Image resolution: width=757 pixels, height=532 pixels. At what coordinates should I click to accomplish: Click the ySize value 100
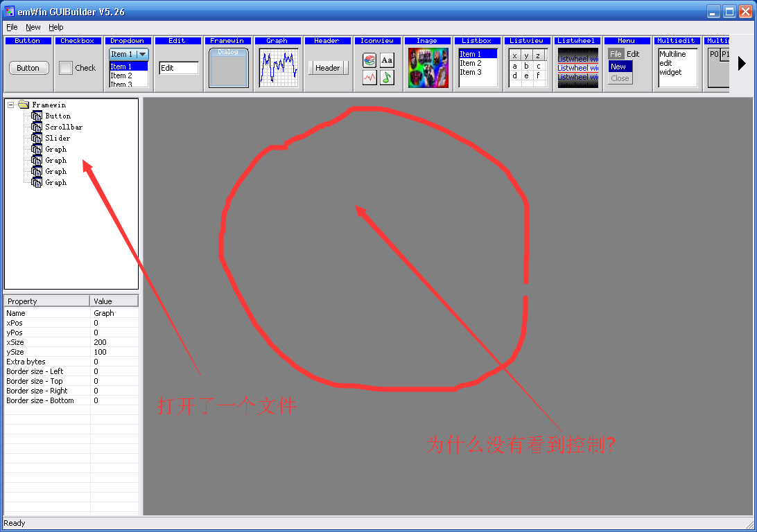click(x=115, y=352)
